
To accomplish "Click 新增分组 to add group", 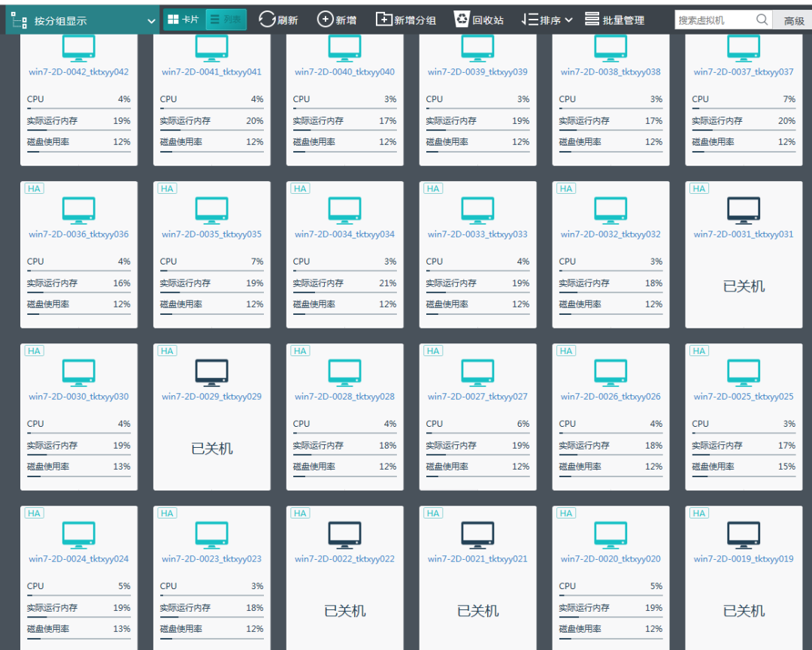I will 405,20.
